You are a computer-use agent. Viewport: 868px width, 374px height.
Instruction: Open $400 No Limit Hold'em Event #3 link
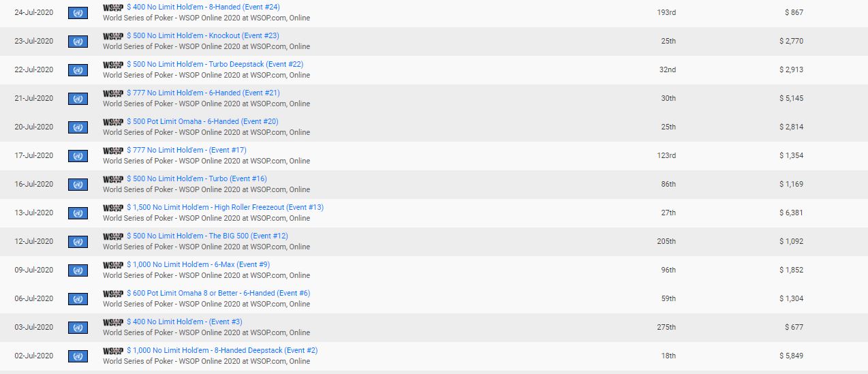(185, 322)
